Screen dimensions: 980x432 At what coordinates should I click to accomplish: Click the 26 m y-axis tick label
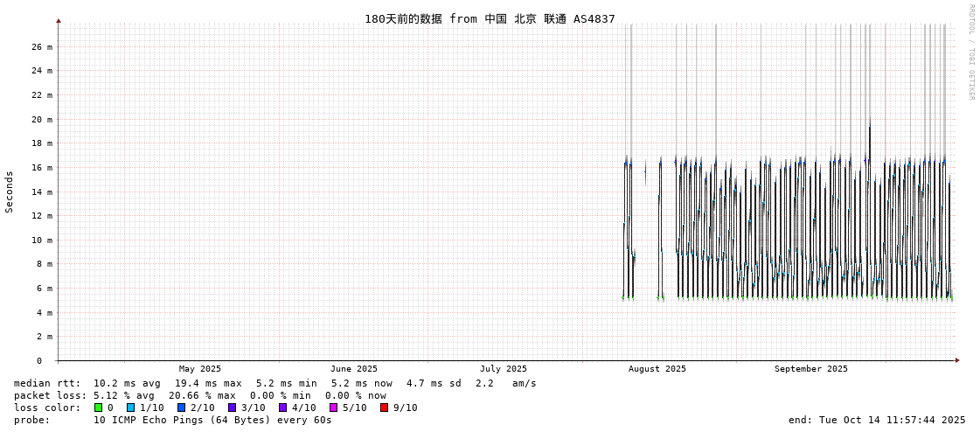42,46
